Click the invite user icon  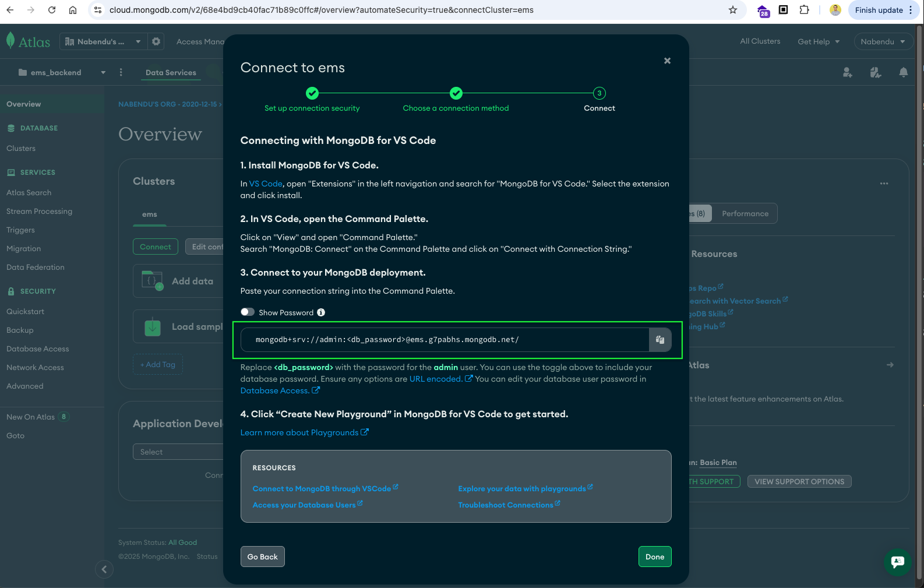pos(848,72)
